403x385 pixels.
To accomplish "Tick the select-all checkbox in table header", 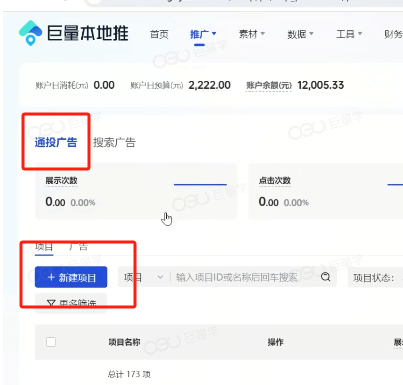I will [51, 342].
